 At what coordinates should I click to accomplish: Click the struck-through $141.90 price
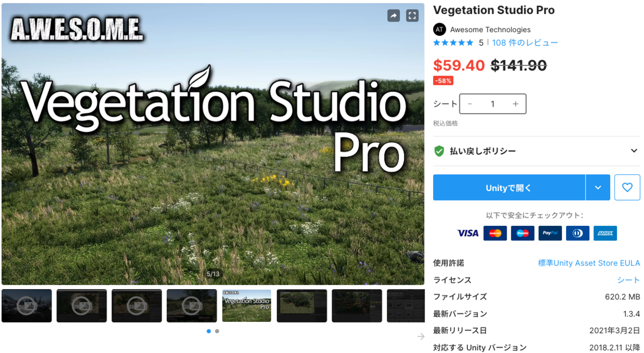[519, 65]
